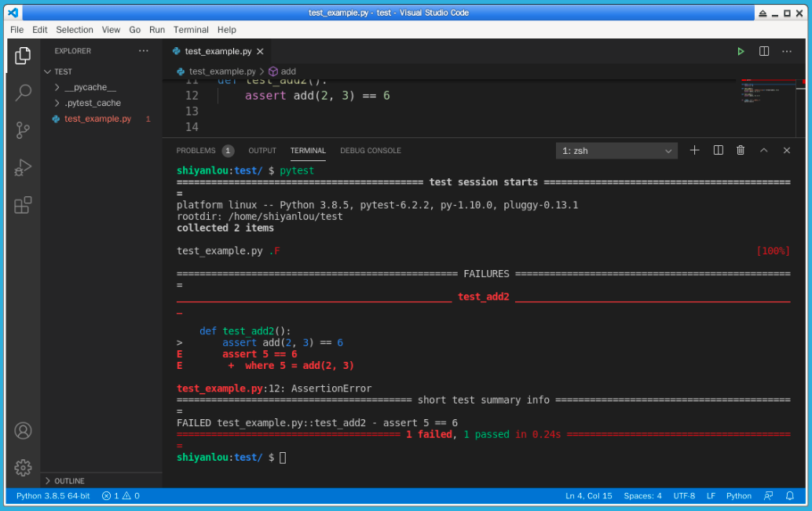Kill the terminal with trash icon
Viewport: 812px width, 511px height.
tap(741, 150)
